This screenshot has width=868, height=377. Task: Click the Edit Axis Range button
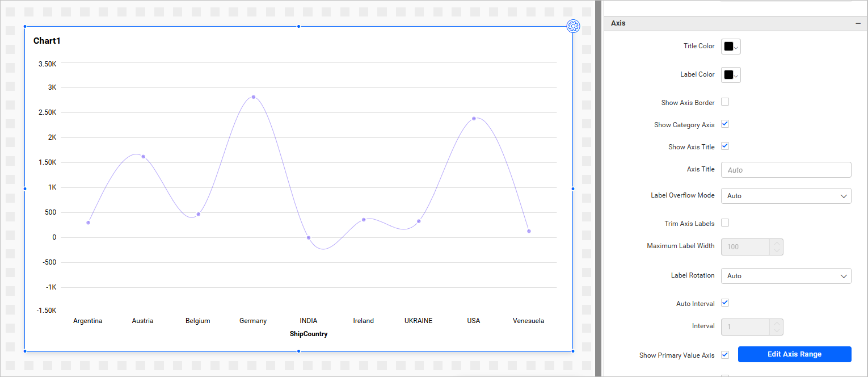coord(794,354)
